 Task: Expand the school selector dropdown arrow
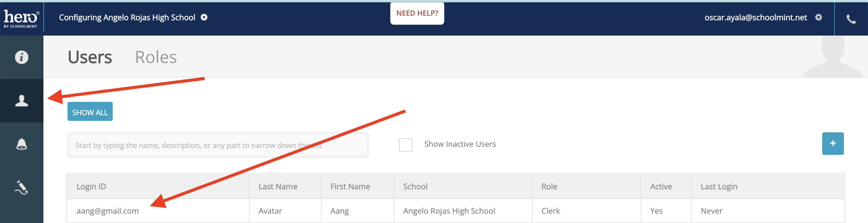point(204,17)
